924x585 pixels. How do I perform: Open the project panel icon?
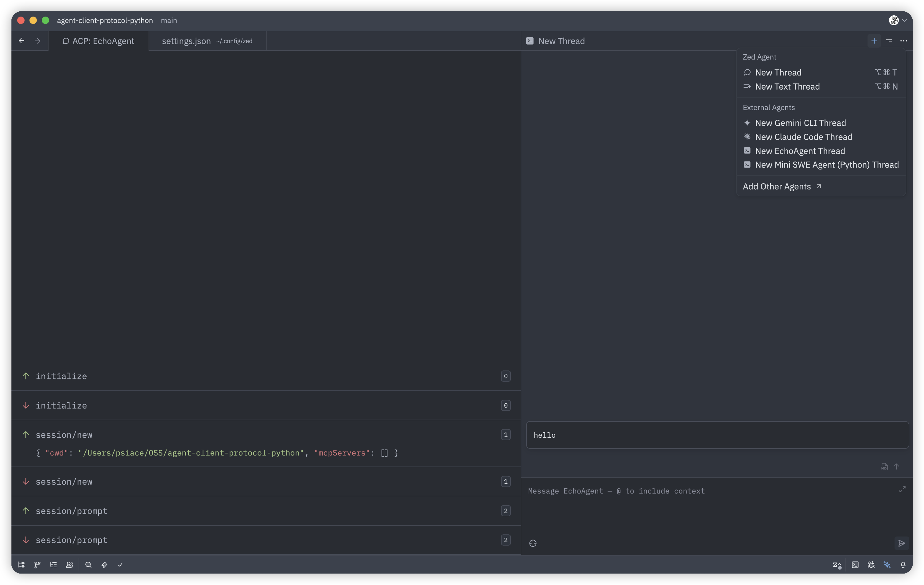coord(21,565)
